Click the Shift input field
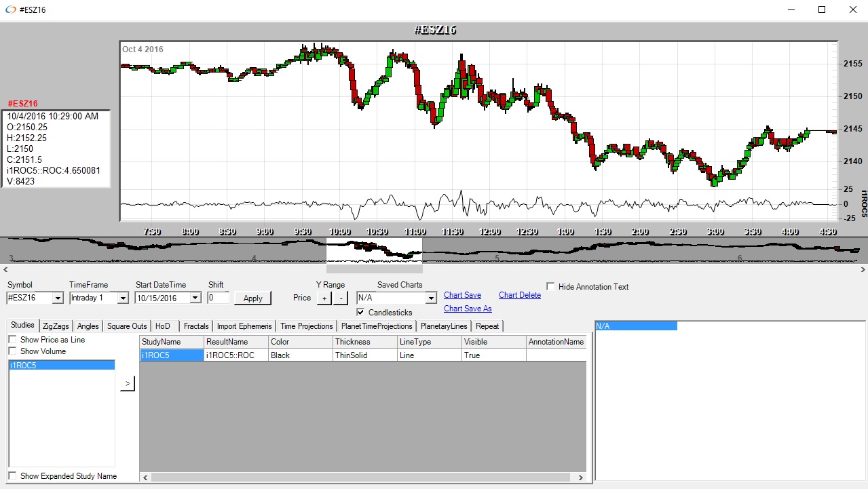Image resolution: width=868 pixels, height=489 pixels. [x=219, y=298]
